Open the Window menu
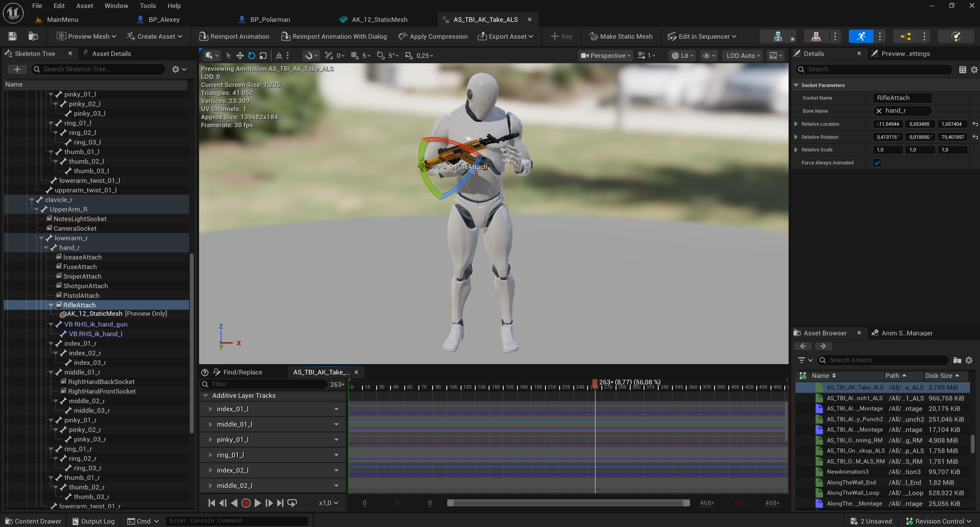This screenshot has height=527, width=980. pos(116,6)
